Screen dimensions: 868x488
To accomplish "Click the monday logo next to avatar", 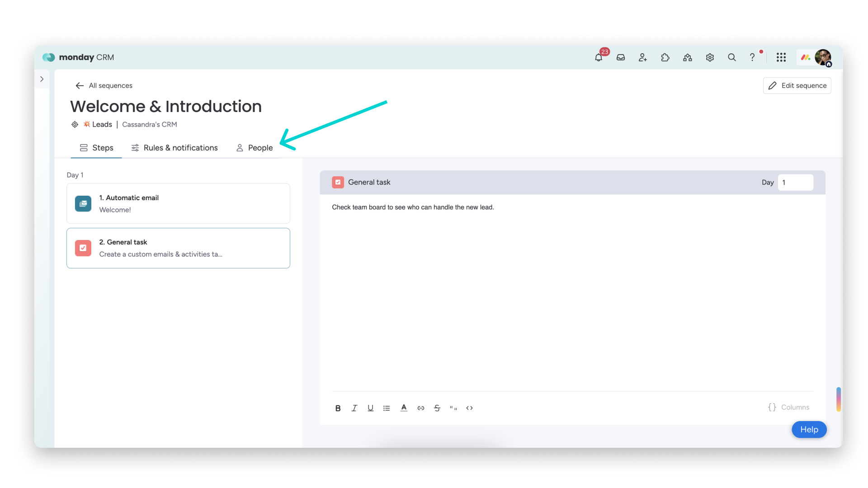I will (x=806, y=57).
